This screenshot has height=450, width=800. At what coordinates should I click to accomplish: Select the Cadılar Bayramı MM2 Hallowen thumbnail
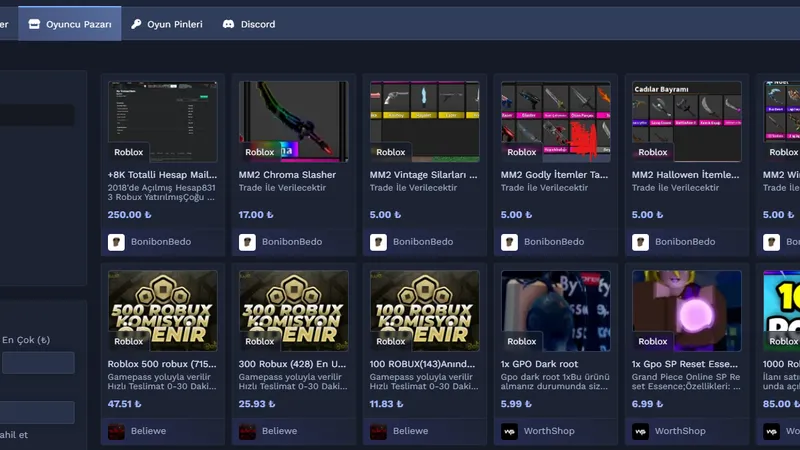[684, 120]
